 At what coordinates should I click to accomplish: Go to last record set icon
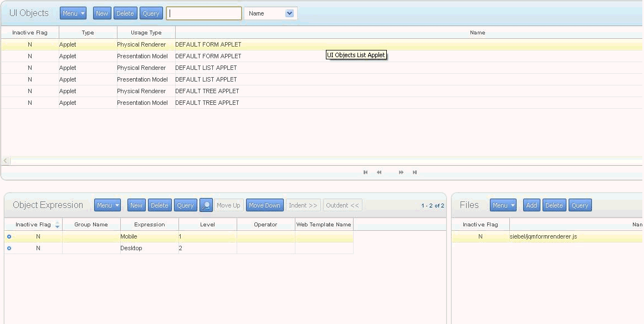(x=415, y=173)
